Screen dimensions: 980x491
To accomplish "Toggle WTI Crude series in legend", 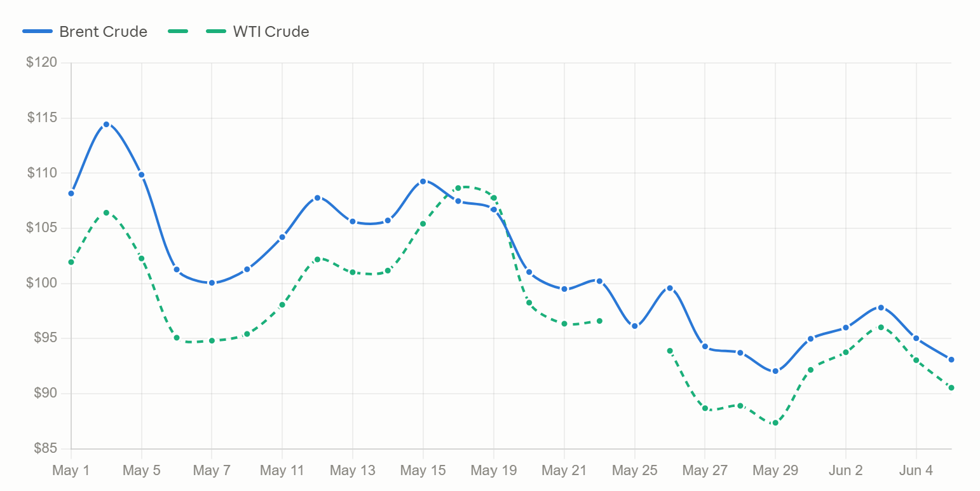I will tap(240, 31).
